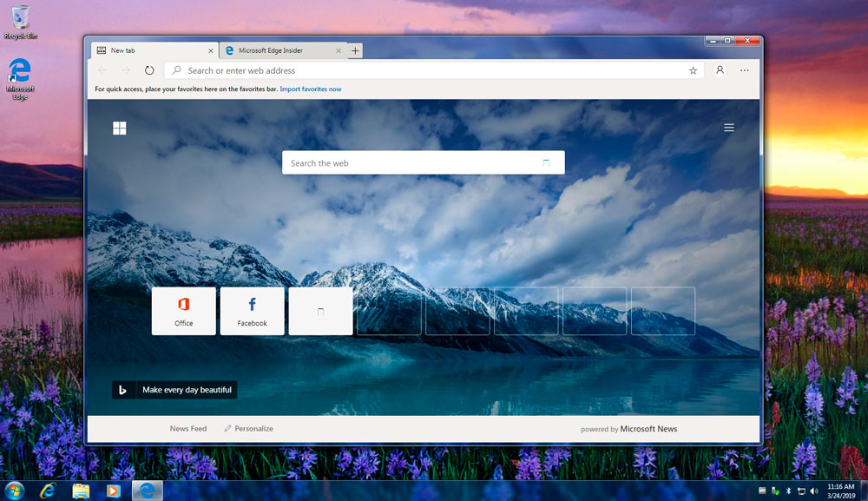The height and width of the screenshot is (501, 868).
Task: Click the Bing logo next to the image caption
Action: [124, 390]
